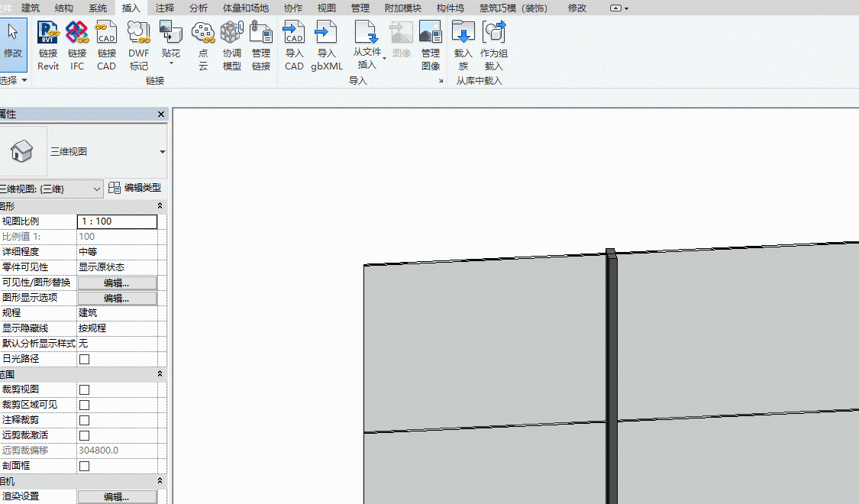The image size is (859, 504).
Task: Click the 视图比例 1 : 100 field
Action: 118,221
